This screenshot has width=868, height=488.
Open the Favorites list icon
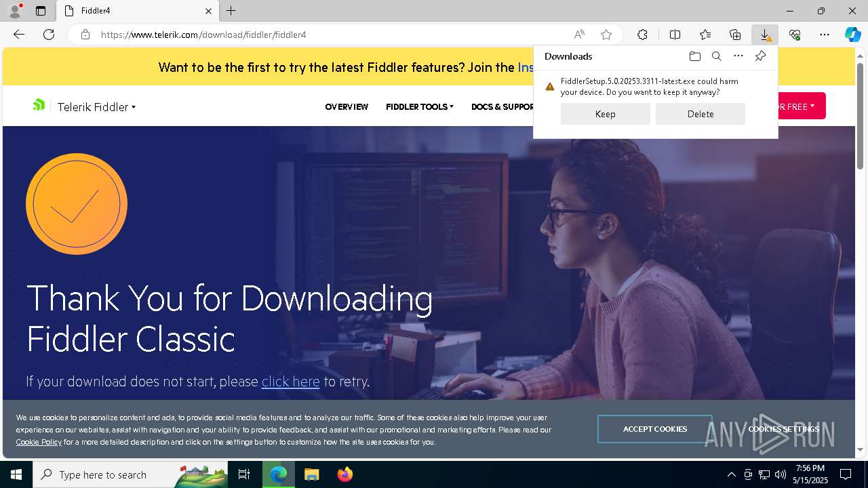[705, 35]
